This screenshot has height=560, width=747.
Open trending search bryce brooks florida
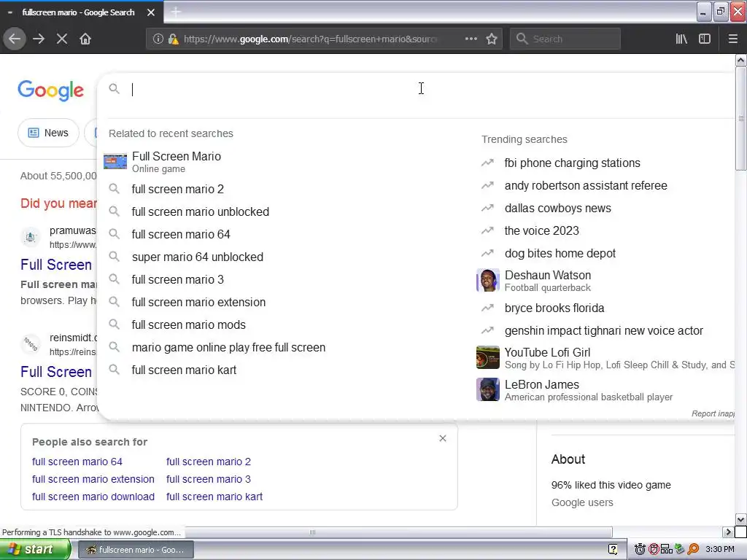click(554, 308)
